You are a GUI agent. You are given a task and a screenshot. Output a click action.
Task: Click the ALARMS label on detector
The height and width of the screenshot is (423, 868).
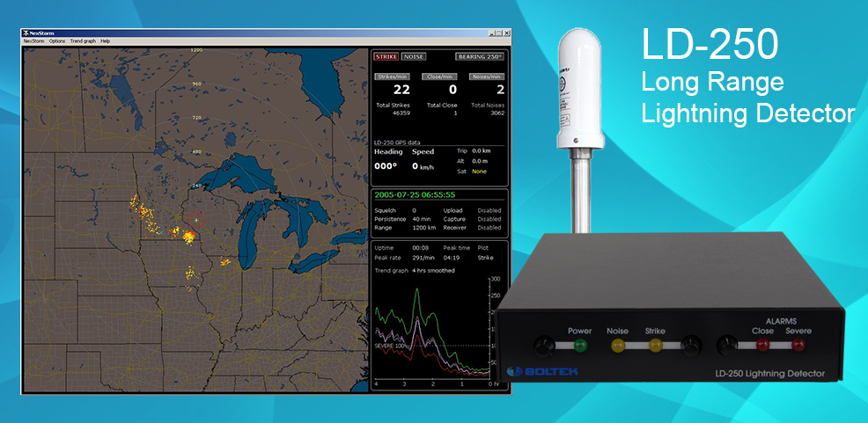click(x=781, y=321)
